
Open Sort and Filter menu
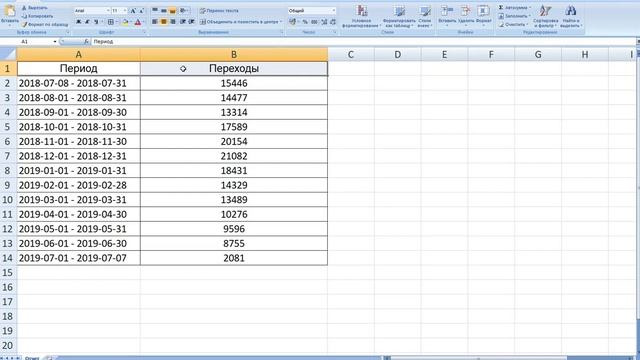click(x=545, y=16)
